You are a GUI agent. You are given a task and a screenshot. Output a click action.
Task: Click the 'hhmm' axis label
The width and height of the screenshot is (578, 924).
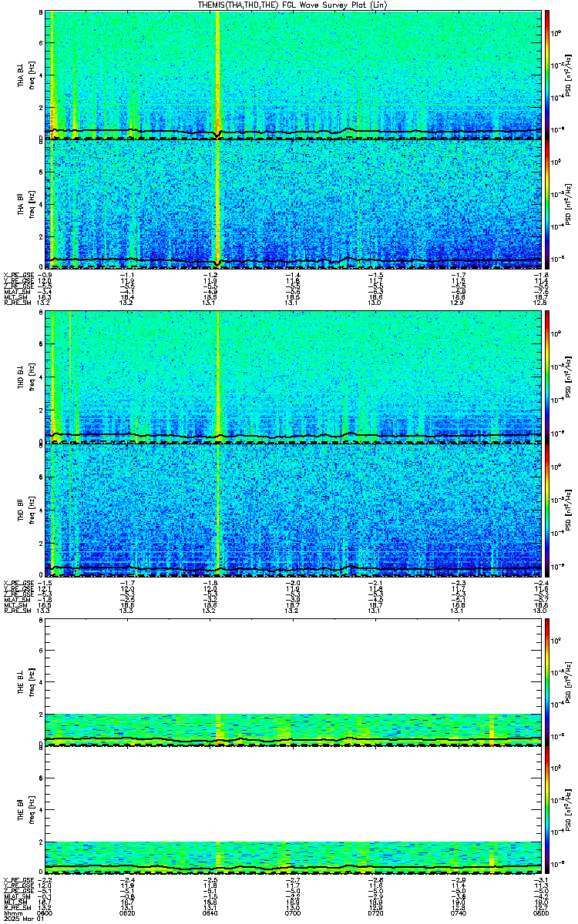pos(12,913)
